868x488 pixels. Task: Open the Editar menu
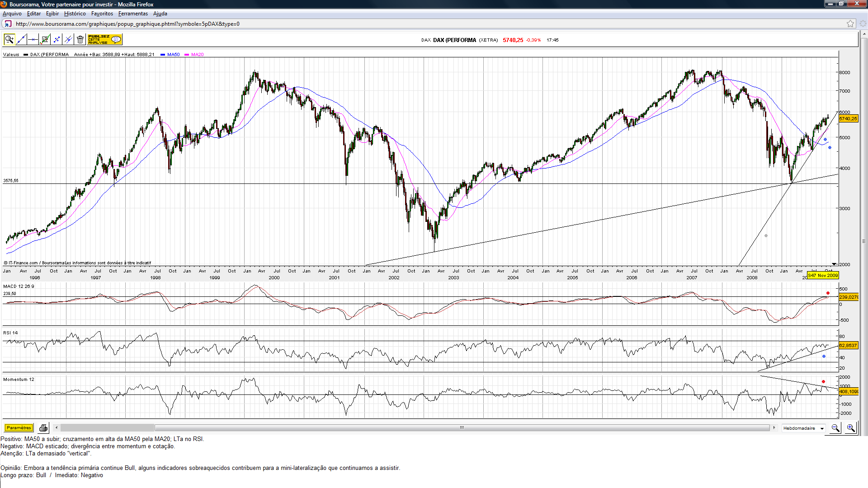pyautogui.click(x=34, y=14)
